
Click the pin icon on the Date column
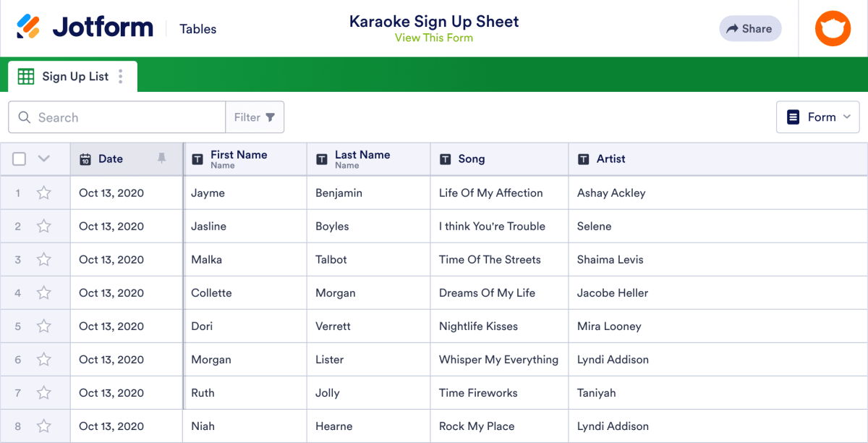(x=161, y=159)
